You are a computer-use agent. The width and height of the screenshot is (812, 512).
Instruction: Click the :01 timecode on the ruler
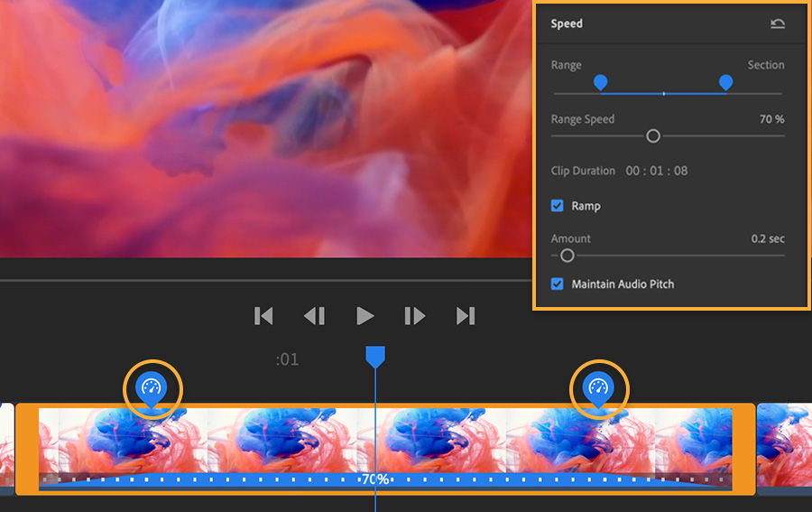287,359
